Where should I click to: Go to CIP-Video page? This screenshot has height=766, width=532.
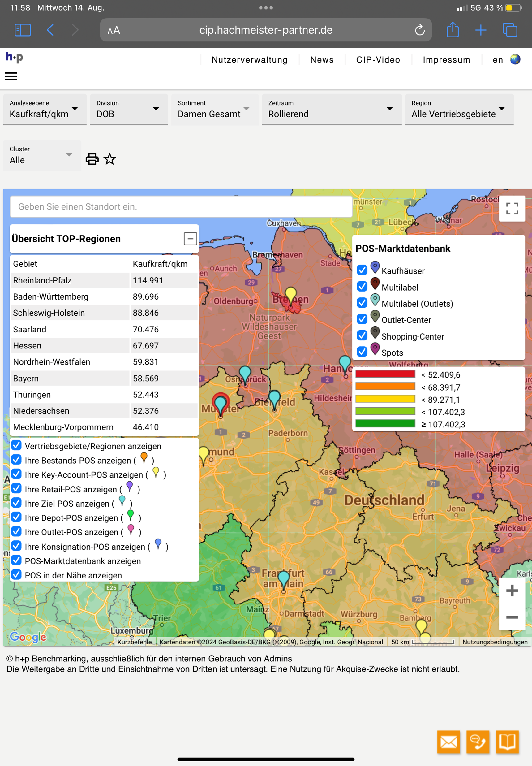(378, 60)
